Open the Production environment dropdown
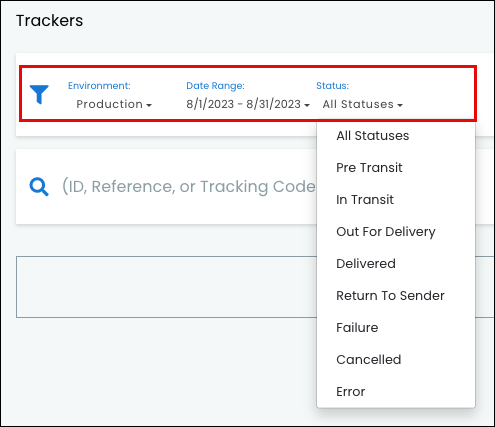The height and width of the screenshot is (427, 495). 114,104
